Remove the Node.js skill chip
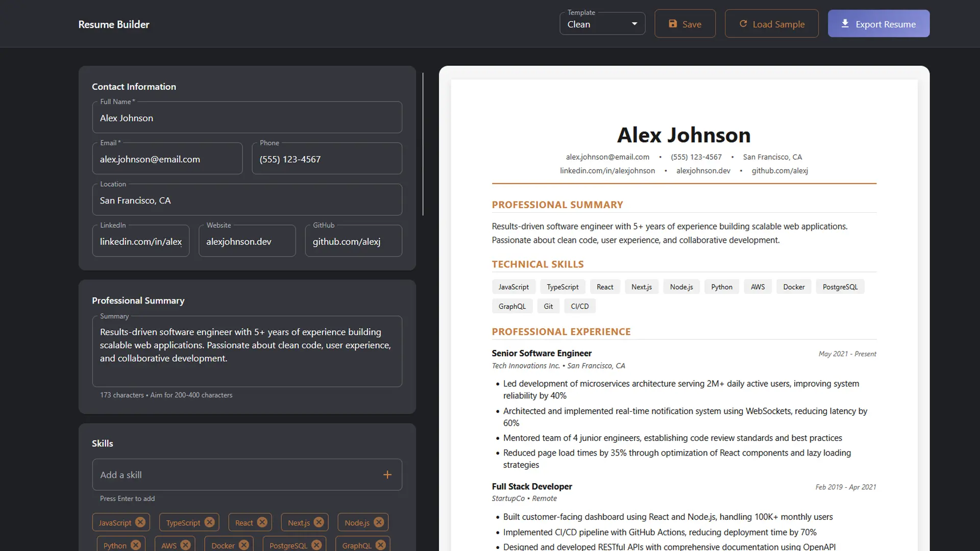980x551 pixels. (x=379, y=522)
